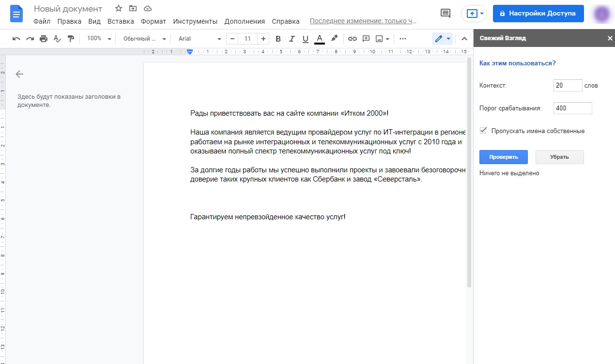Viewport: 615px width, 364px height.
Task: Click the font size field showing 11
Action: [248, 39]
